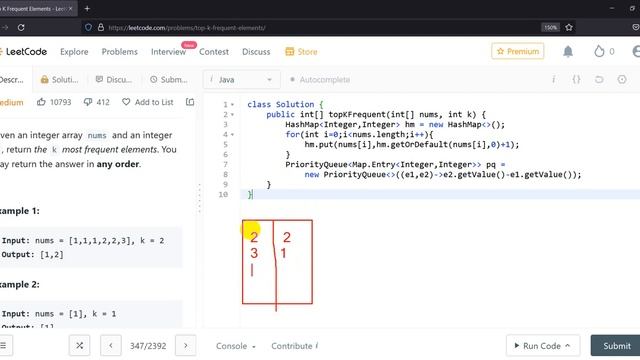
Task: Open a new browser tab
Action: 87,9
